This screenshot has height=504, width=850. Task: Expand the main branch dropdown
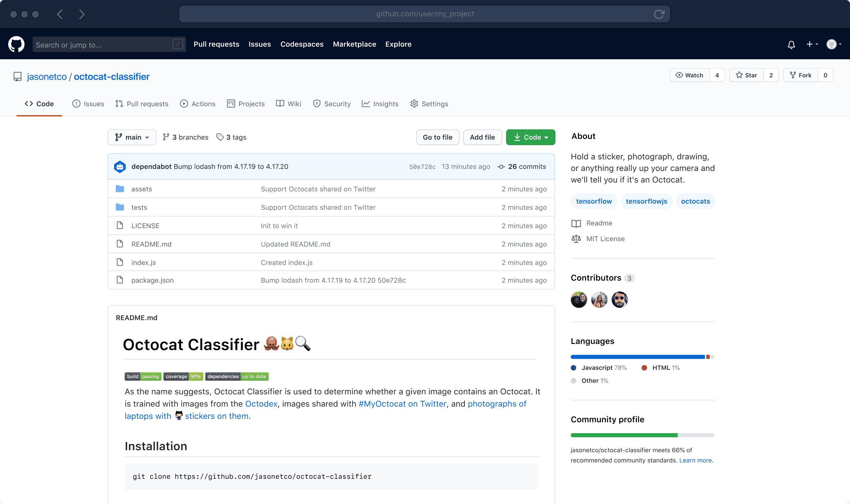(131, 137)
